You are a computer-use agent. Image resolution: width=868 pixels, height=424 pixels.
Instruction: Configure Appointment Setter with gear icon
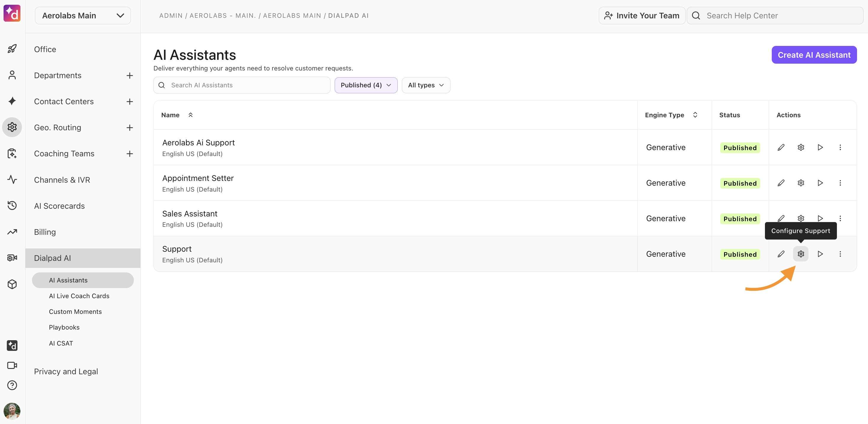801,183
